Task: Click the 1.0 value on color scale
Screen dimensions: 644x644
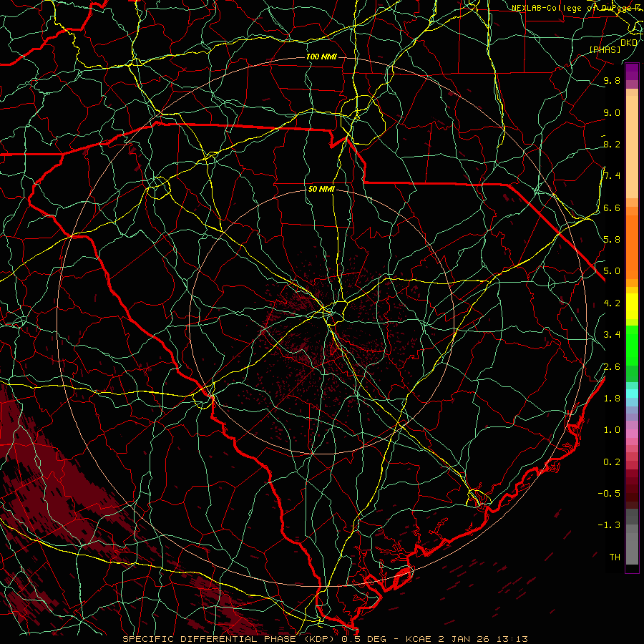Action: (x=612, y=429)
